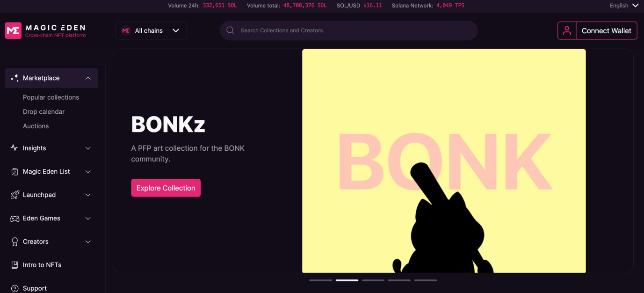Click Connect Wallet button
Image resolution: width=644 pixels, height=293 pixels.
607,30
